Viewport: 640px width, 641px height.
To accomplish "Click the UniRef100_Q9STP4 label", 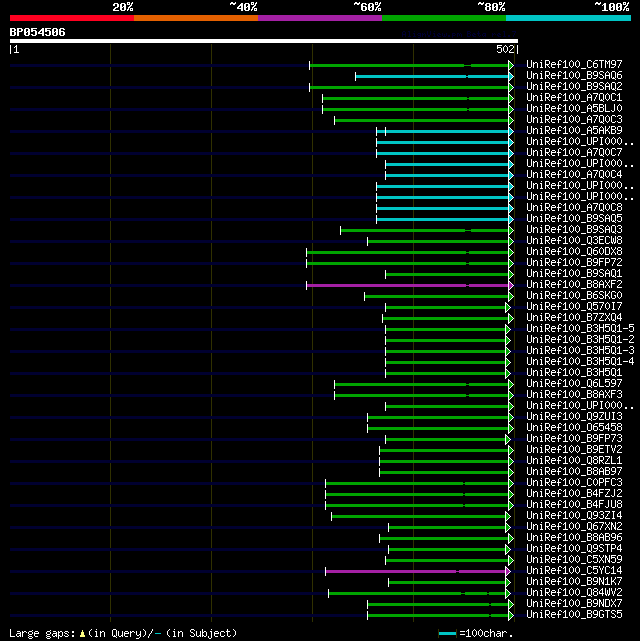I will (x=574, y=549).
